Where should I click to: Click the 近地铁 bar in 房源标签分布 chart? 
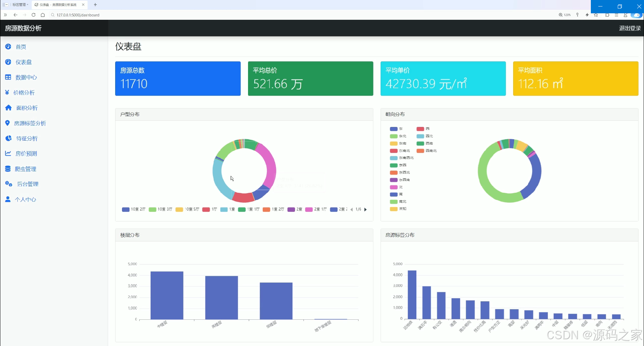coord(412,295)
